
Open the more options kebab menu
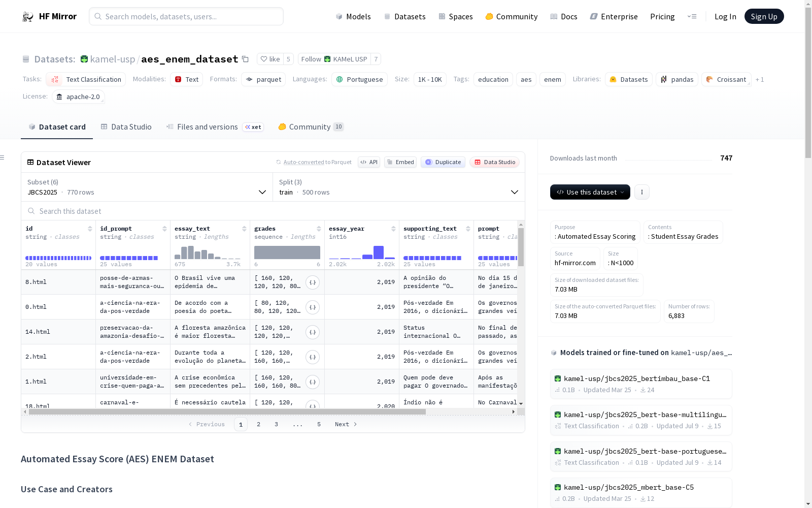click(x=642, y=192)
